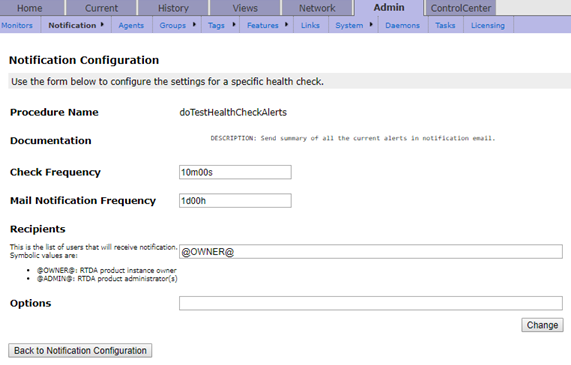
Task: Focus the Mail Notification Frequency field
Action: (x=235, y=201)
